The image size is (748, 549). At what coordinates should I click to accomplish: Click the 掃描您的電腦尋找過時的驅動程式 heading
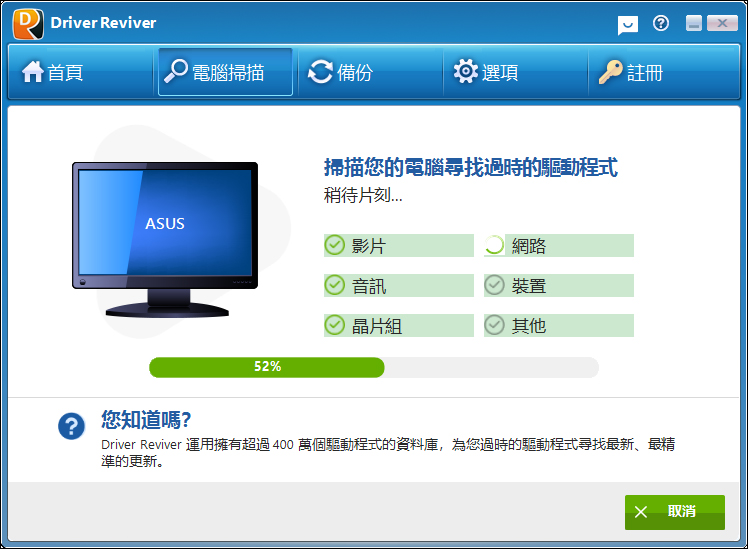(471, 168)
